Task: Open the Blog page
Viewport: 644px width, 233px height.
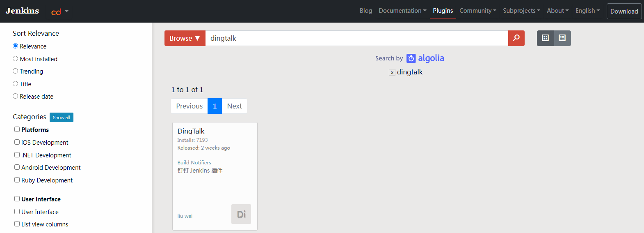Action: pyautogui.click(x=366, y=11)
